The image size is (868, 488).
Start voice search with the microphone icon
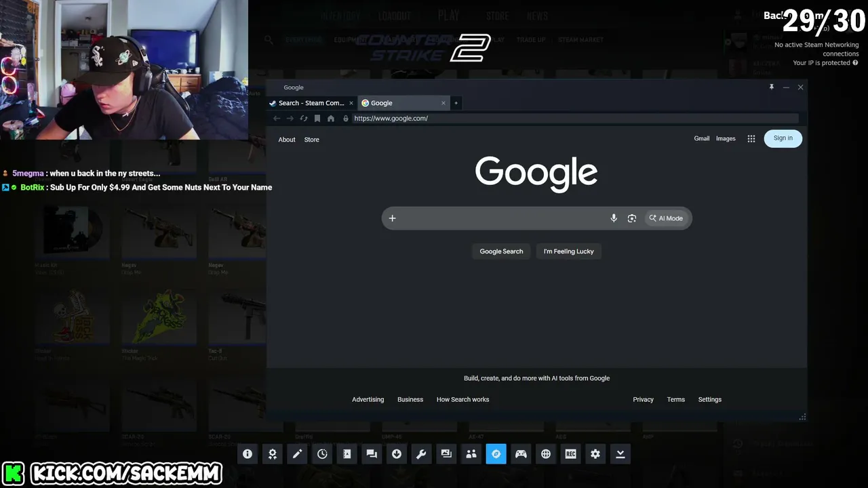(x=614, y=218)
